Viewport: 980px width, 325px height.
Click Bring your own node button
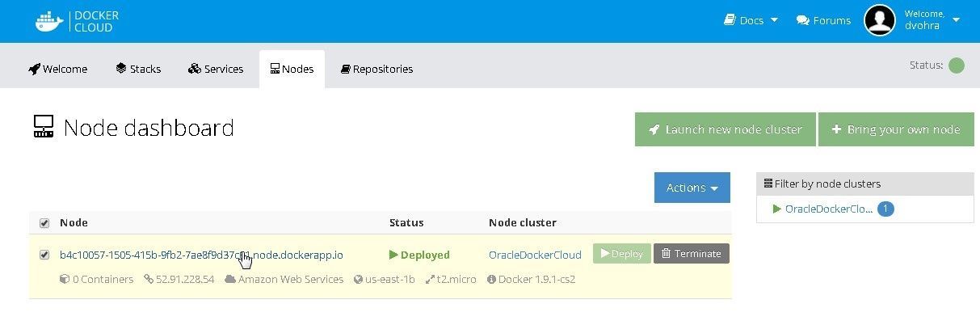(896, 129)
